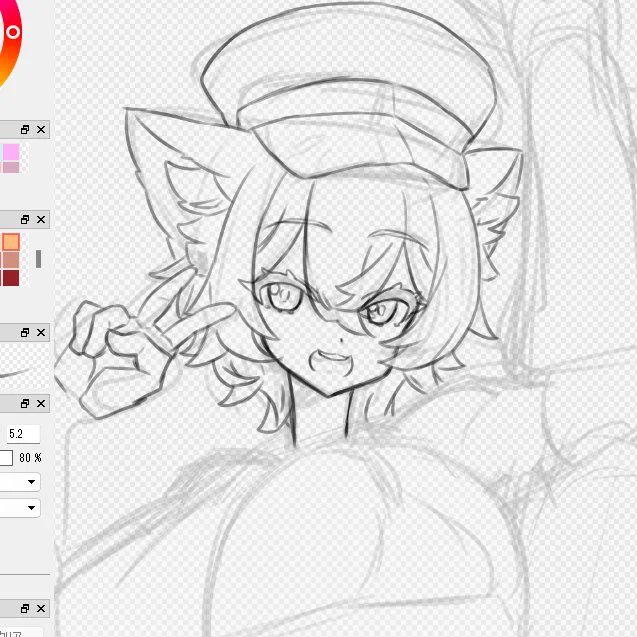Close the bottom-most docked panel
637x637 pixels.
41,609
